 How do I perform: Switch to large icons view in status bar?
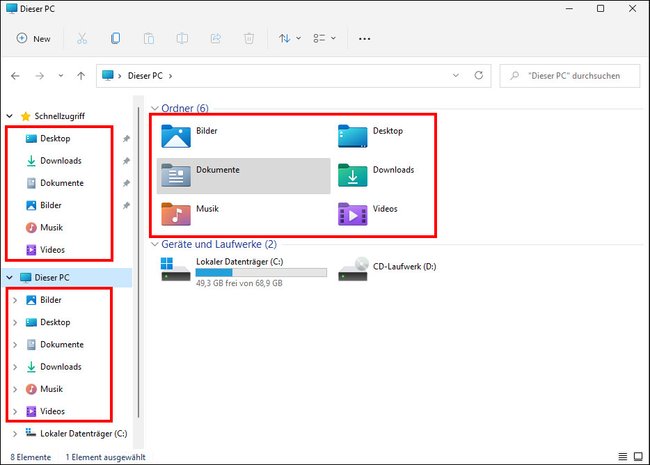638,457
